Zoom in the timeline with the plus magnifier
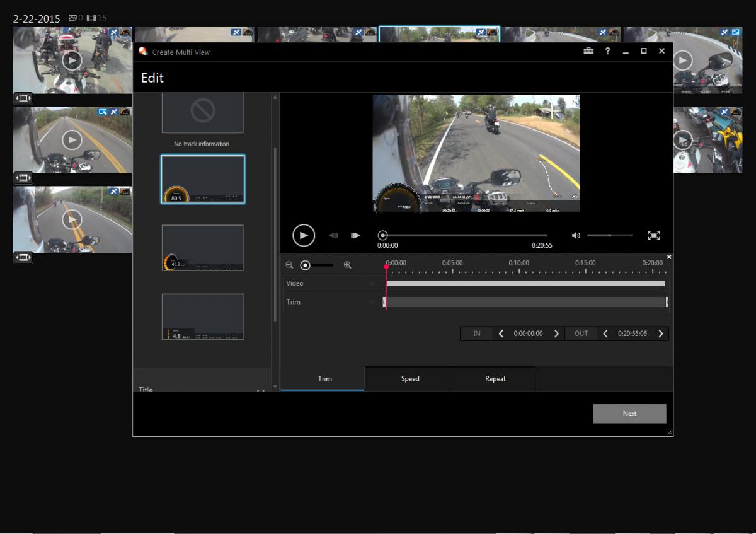This screenshot has width=756, height=534. pyautogui.click(x=347, y=265)
